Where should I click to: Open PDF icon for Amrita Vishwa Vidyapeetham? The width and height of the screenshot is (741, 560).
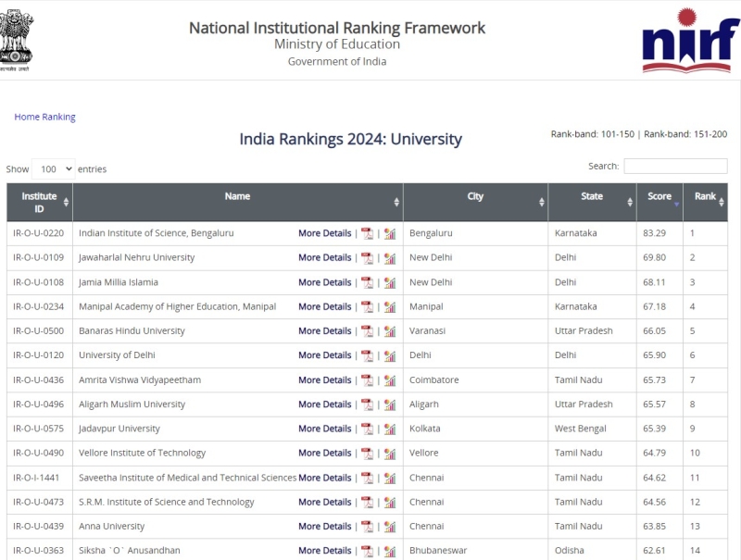point(367,380)
